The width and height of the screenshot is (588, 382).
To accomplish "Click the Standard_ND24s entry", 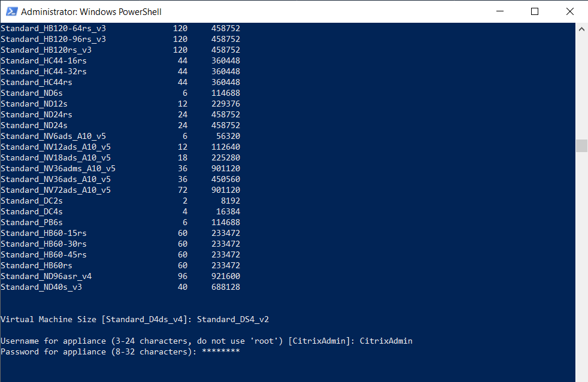I will click(34, 126).
